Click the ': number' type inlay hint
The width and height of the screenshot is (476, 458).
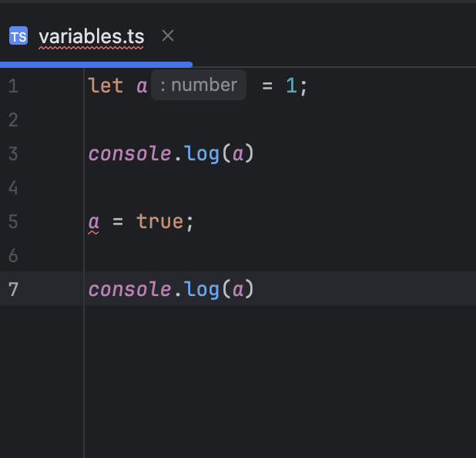click(x=199, y=85)
